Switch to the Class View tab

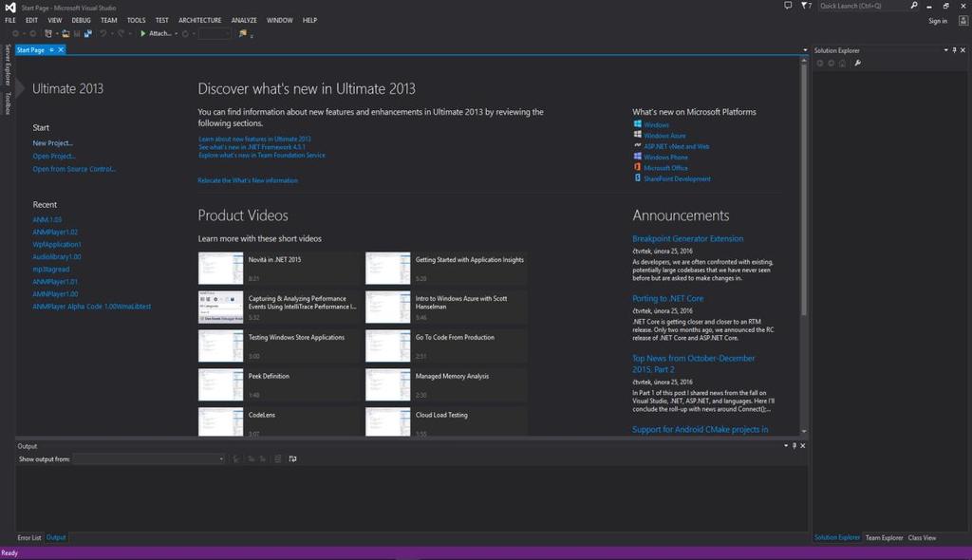pyautogui.click(x=922, y=537)
